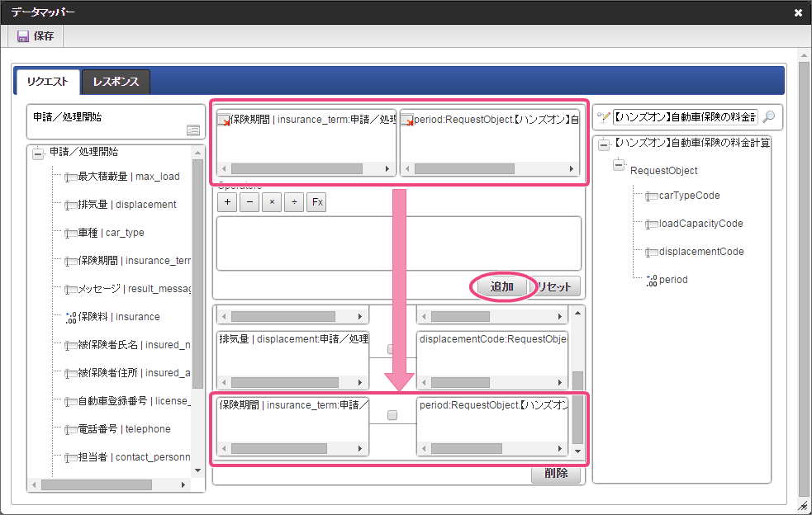Check the 保険期間 to period mapping checkbox
The image size is (812, 515).
[x=392, y=415]
